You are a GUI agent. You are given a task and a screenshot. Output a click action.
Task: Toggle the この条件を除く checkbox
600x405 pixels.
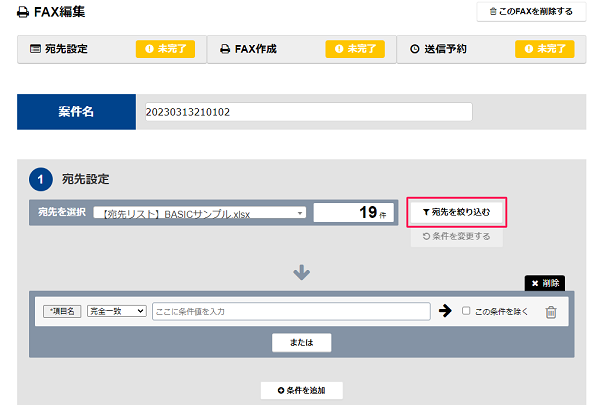466,310
